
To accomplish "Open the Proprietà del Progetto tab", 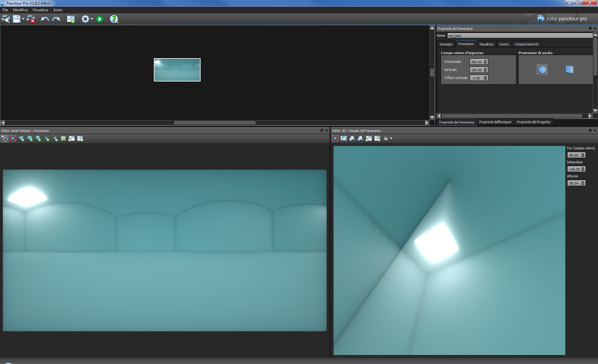I will click(533, 122).
